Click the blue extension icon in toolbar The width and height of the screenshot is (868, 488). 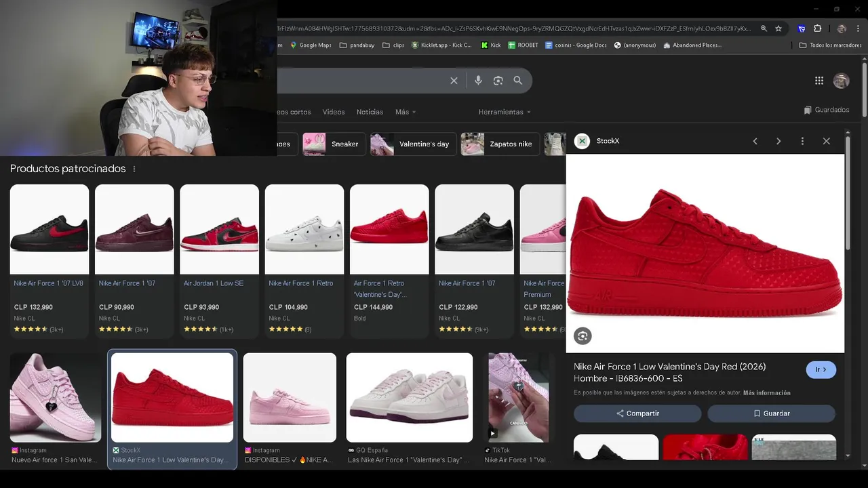click(802, 28)
